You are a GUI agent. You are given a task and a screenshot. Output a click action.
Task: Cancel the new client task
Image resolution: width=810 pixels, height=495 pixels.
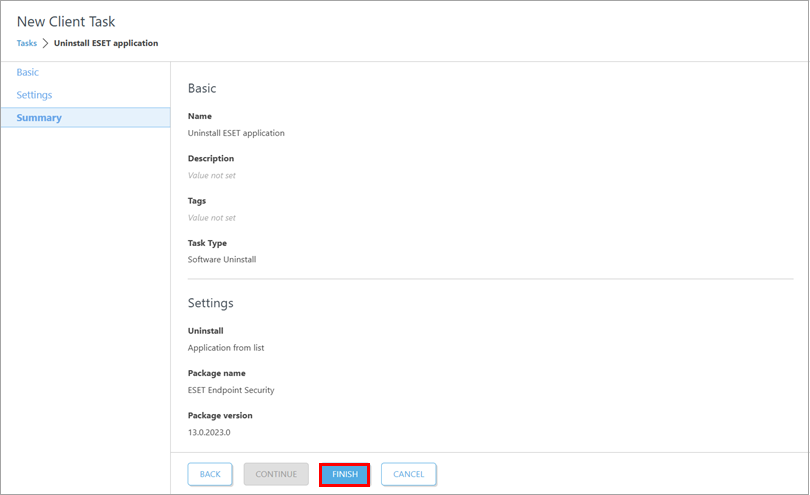click(x=408, y=474)
